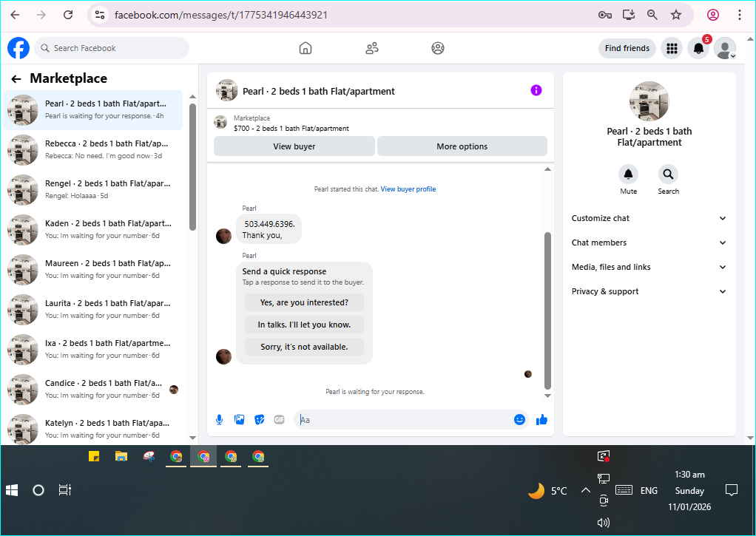Click the taskbar volume speaker icon
The image size is (756, 536).
[x=603, y=523]
